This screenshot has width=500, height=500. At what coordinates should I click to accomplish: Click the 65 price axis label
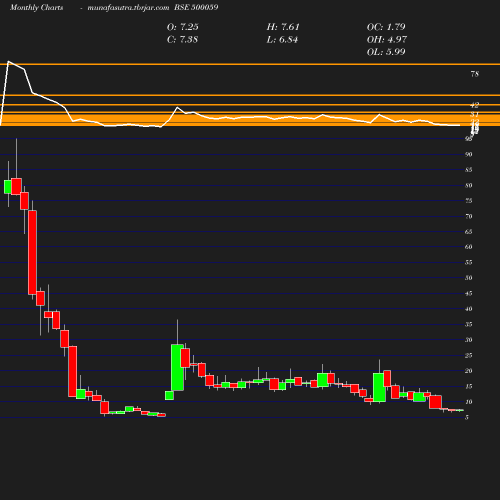469,232
